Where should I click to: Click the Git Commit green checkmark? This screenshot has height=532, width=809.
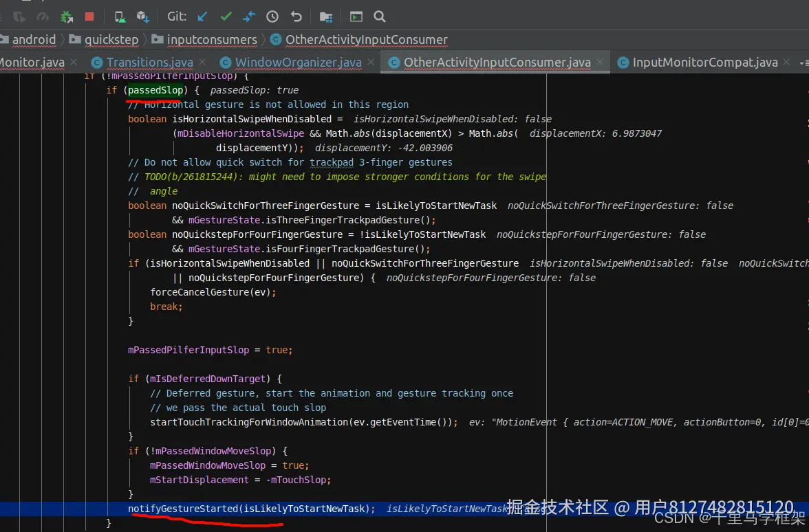226,16
